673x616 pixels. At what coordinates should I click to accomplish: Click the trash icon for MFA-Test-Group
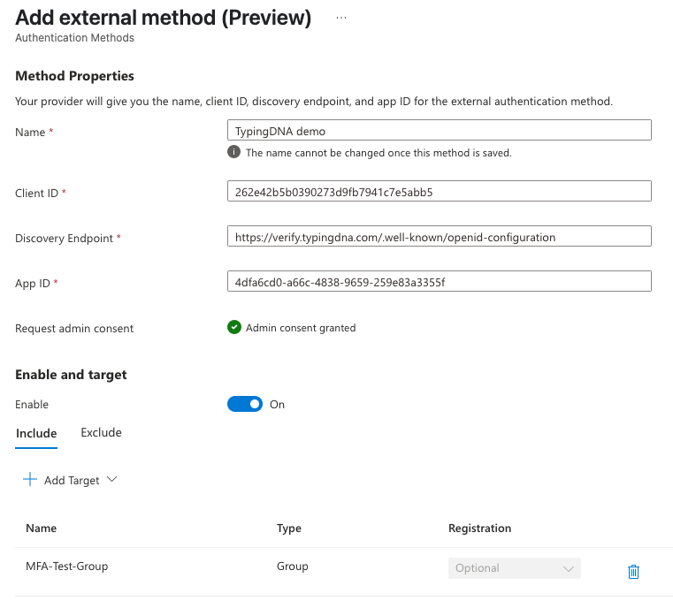[x=633, y=572]
